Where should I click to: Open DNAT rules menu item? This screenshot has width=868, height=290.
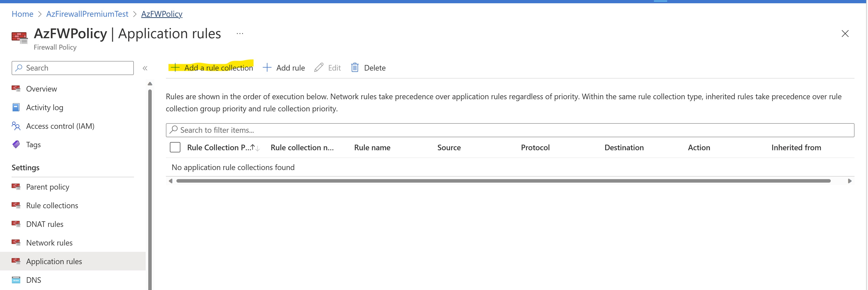pos(44,224)
